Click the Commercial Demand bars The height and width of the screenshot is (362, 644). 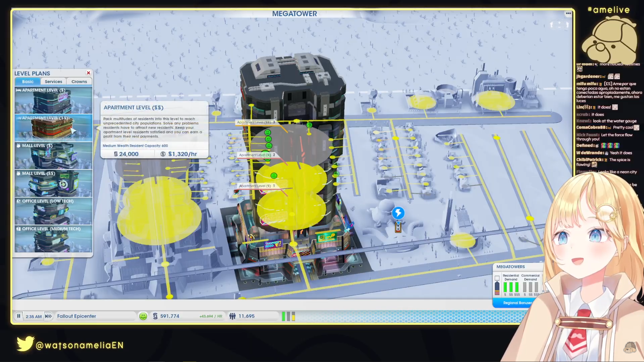pos(531,287)
